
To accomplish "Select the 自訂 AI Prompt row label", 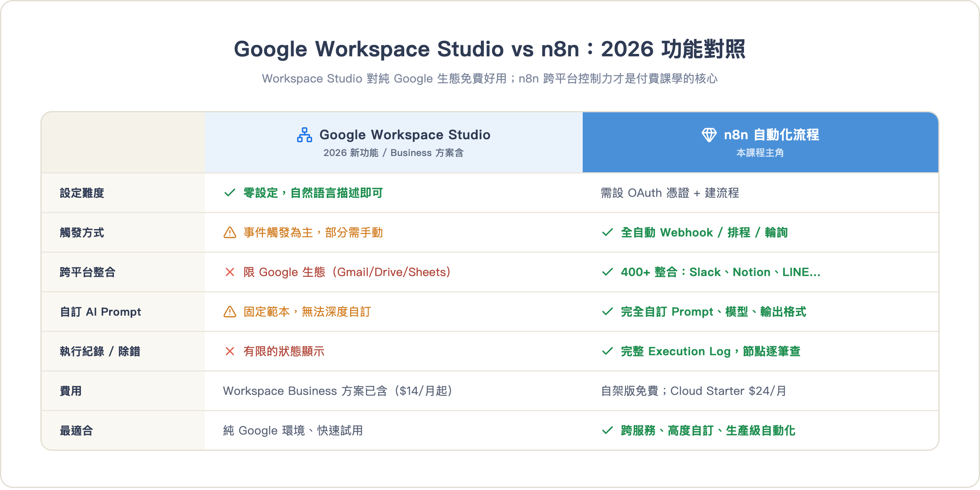I will click(x=100, y=312).
